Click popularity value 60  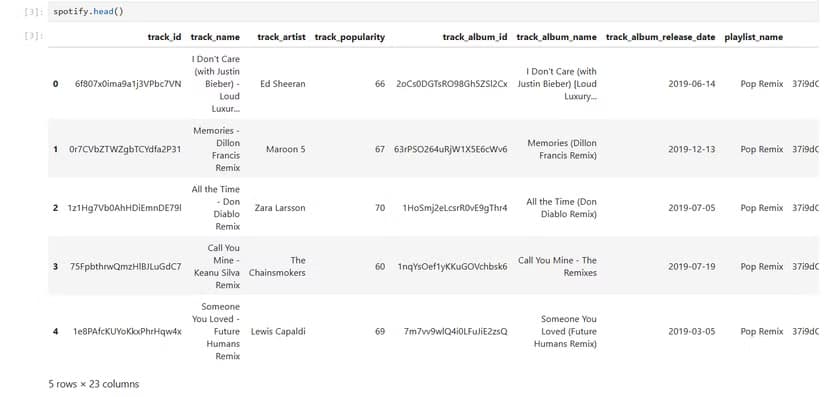tap(380, 267)
